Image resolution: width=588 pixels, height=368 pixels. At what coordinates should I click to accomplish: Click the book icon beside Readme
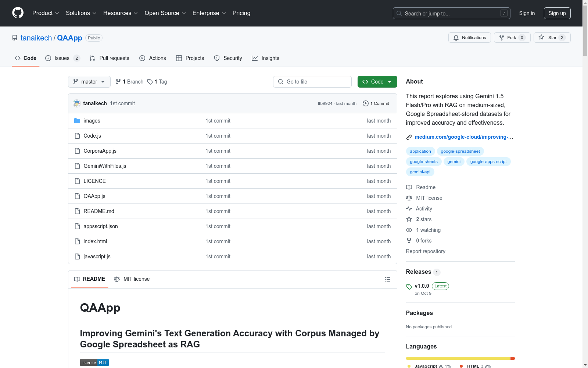(409, 187)
